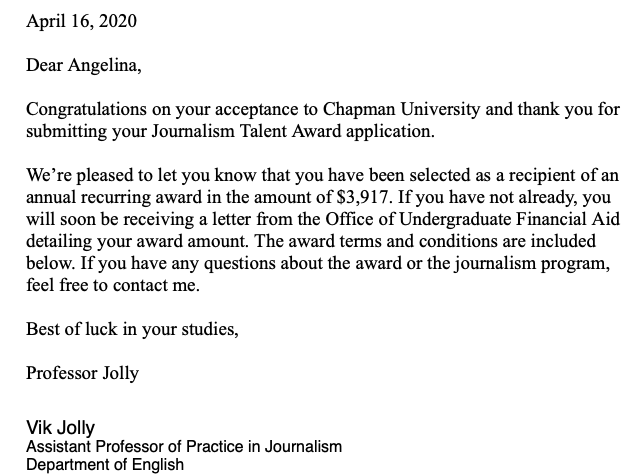Click the words "journalism program" in the second paragraph
The width and height of the screenshot is (640, 475).
[543, 263]
